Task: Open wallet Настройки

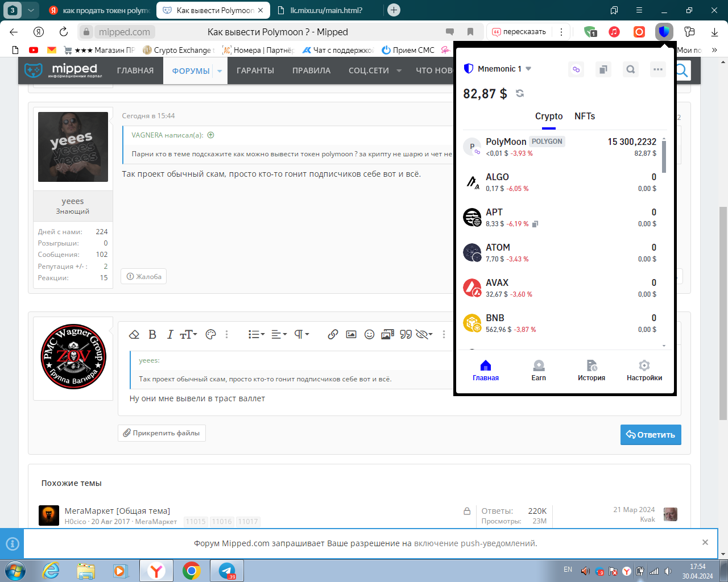Action: (x=644, y=371)
